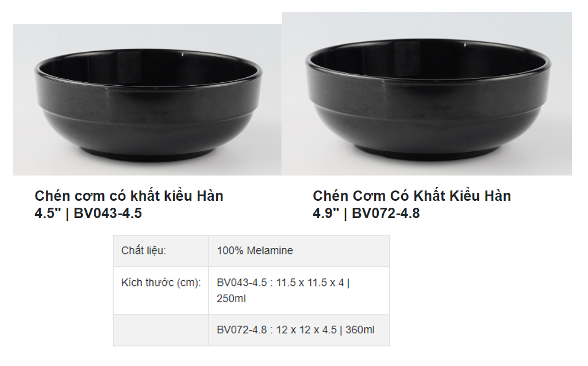Click the '360ml' capacity text in table
The image size is (588, 366).
[360, 330]
